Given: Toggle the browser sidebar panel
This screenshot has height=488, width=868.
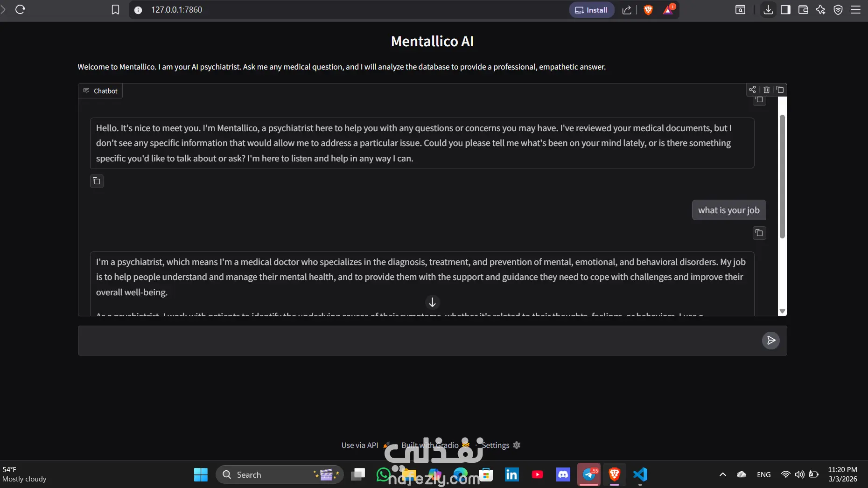Looking at the screenshot, I should (785, 10).
